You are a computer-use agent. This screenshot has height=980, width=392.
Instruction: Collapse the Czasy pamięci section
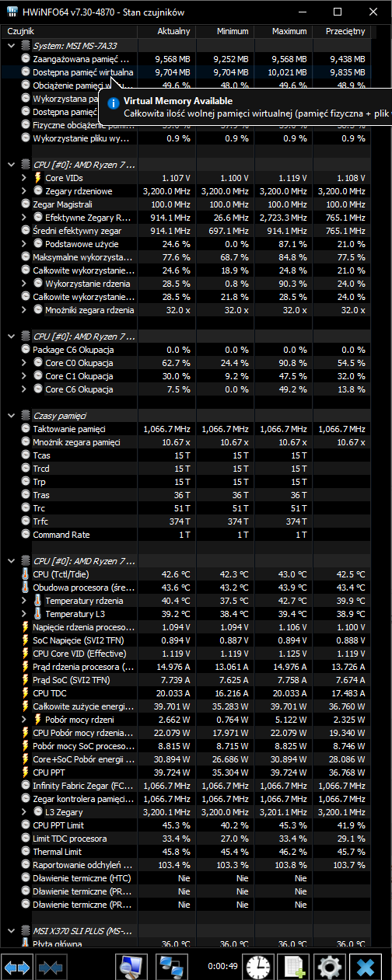10,416
